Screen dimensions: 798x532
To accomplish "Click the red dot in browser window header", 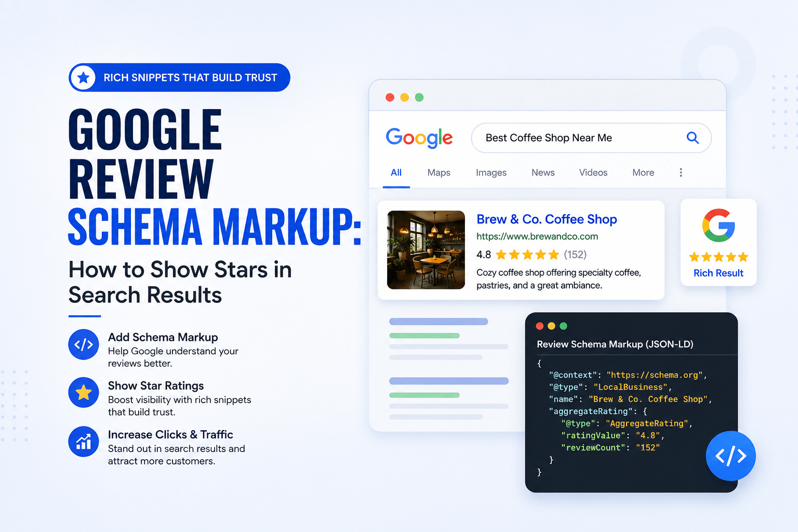I will pyautogui.click(x=390, y=97).
